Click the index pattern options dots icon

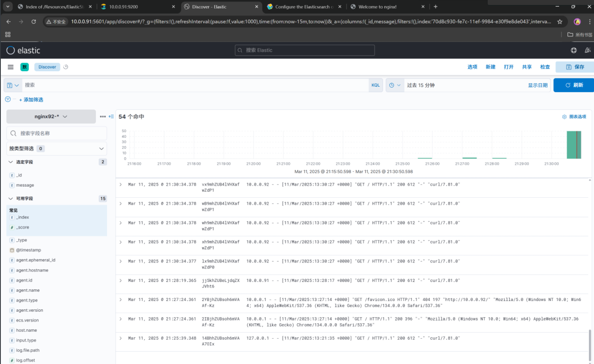coord(103,116)
